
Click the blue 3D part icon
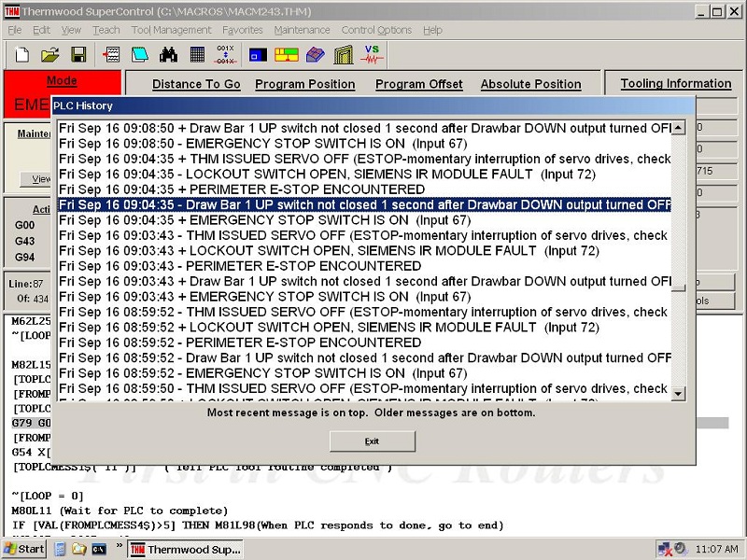[315, 55]
